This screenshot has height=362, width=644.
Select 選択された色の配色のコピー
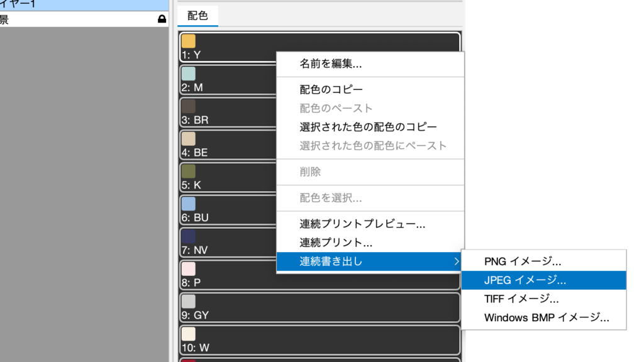368,127
